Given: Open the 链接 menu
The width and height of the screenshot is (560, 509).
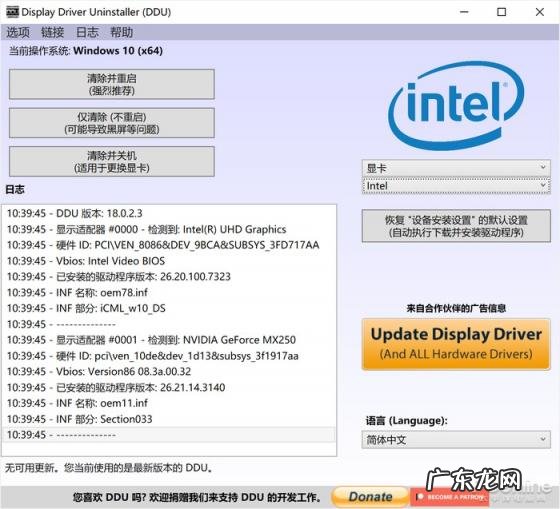Looking at the screenshot, I should coord(52,33).
